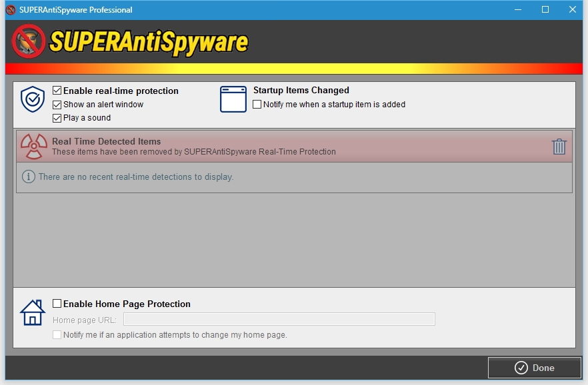Click the Startup Items window icon

[x=233, y=99]
